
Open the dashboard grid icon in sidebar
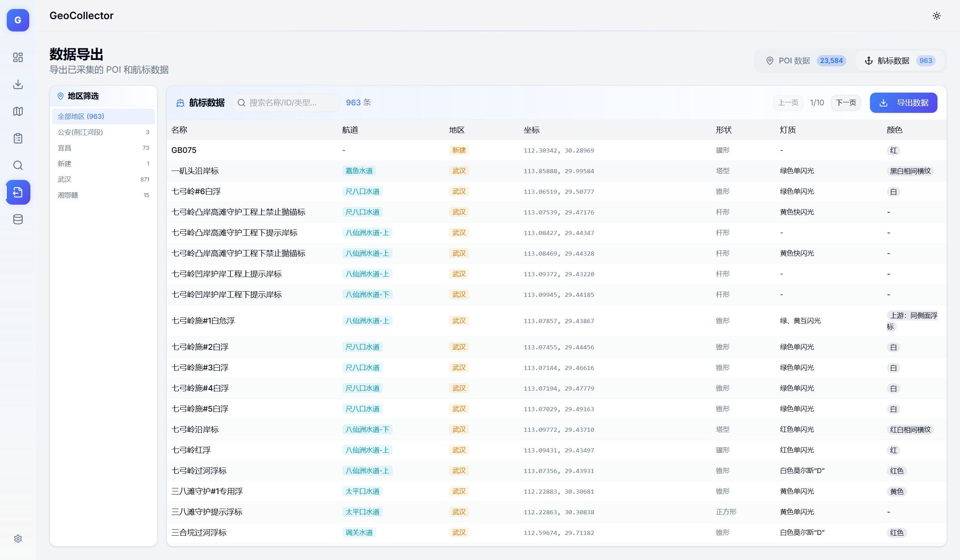[x=18, y=57]
